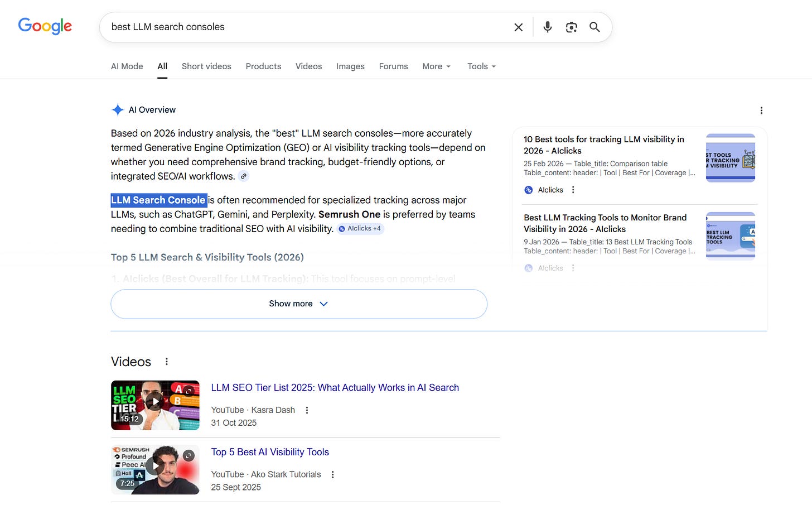Screen dimensions: 812x505
Task: Switch to Videos tab
Action: coord(308,66)
